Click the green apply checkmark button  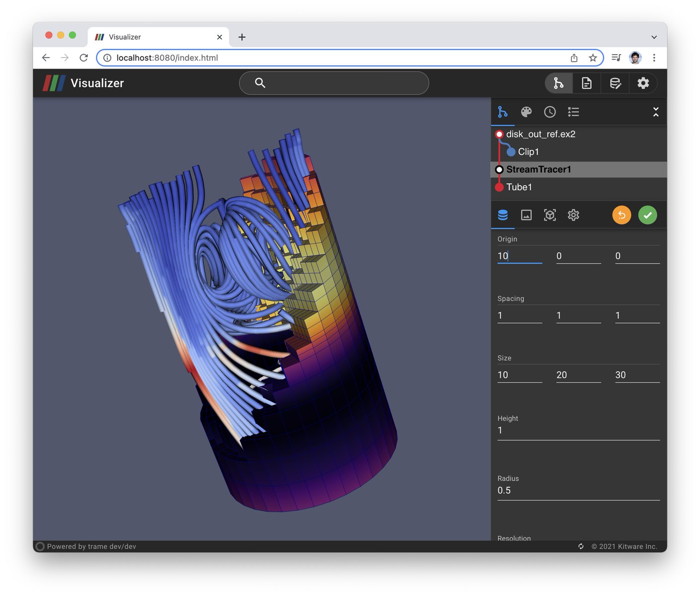[x=647, y=215]
